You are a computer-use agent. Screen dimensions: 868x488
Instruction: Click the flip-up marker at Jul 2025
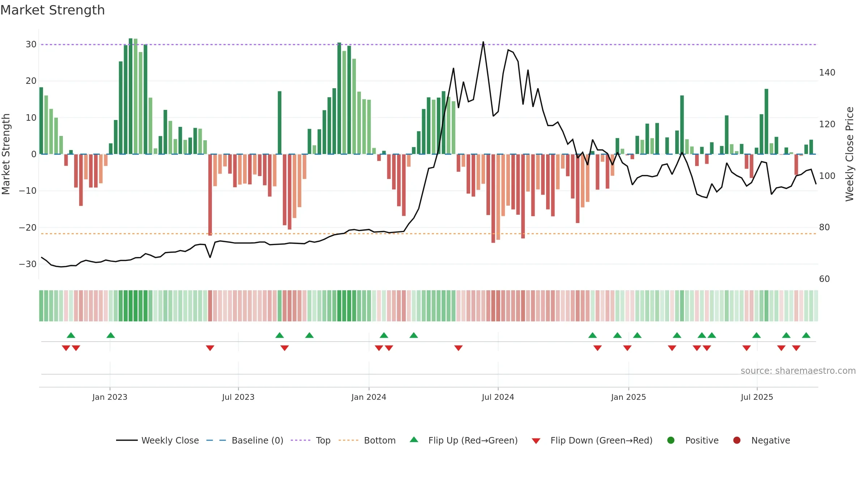757,335
